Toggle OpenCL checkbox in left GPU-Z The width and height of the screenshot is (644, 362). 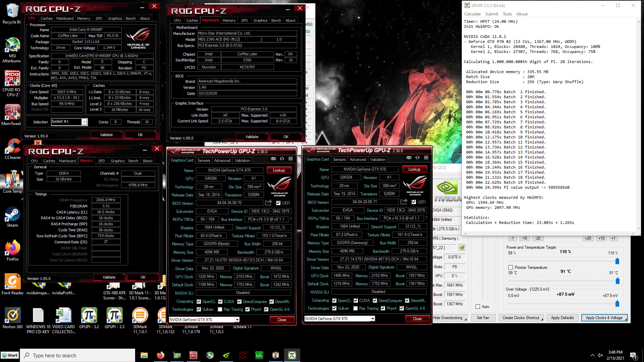(x=199, y=302)
